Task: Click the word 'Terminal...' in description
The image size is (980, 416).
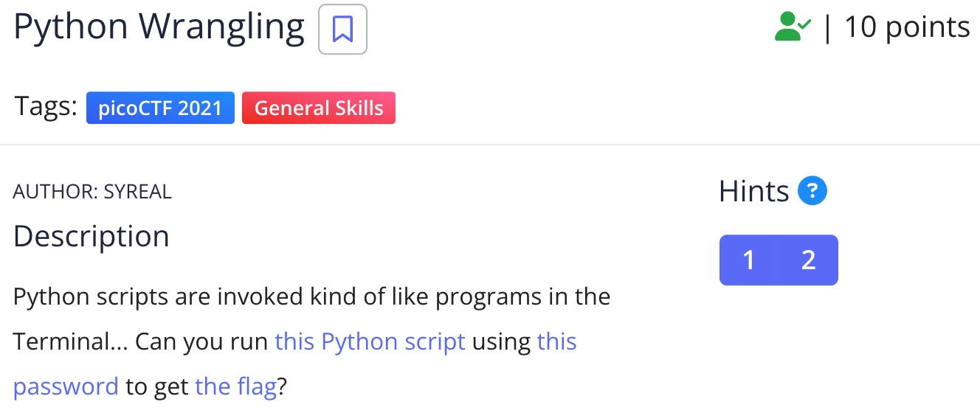Action: click(x=69, y=342)
